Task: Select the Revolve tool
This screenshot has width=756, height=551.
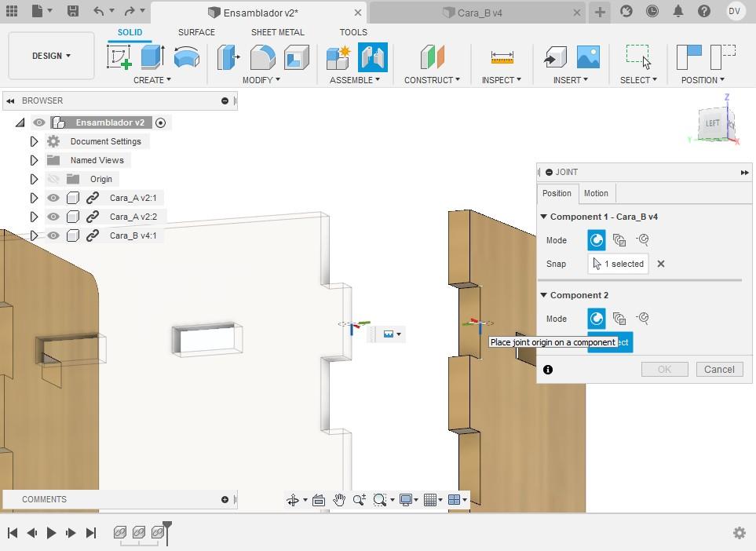Action: [187, 57]
